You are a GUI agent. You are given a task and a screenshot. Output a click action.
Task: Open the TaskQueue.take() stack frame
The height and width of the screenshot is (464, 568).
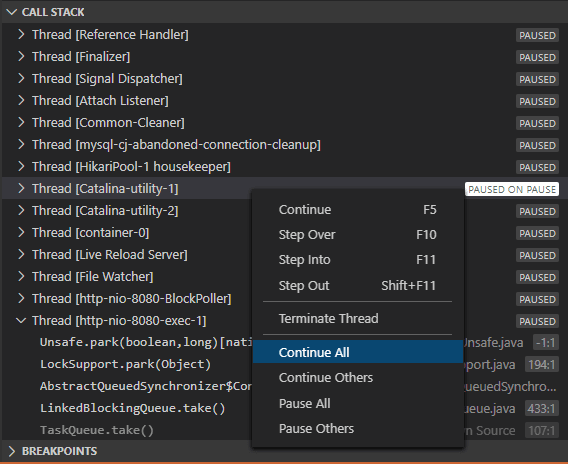(97, 430)
